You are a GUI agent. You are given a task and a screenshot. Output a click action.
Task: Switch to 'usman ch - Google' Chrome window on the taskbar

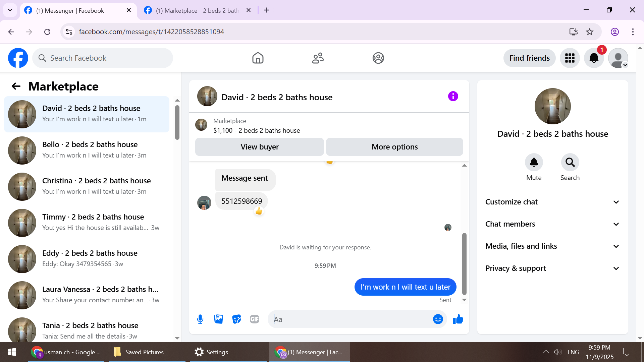pyautogui.click(x=66, y=352)
